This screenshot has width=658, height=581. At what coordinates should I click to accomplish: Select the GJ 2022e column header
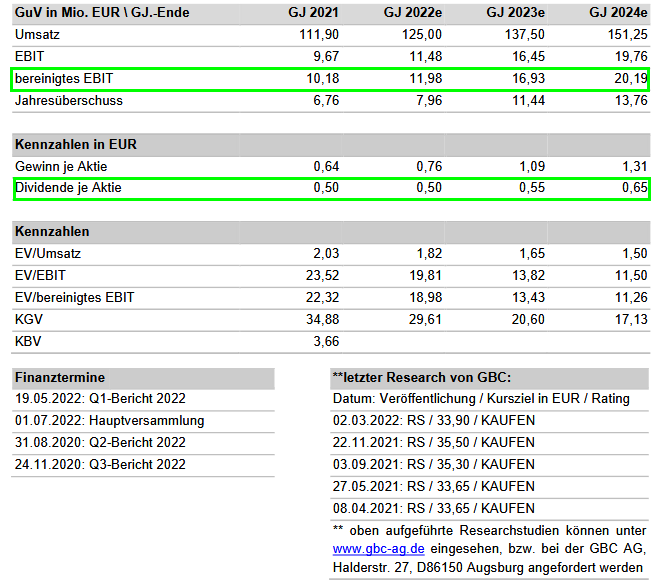pos(413,14)
